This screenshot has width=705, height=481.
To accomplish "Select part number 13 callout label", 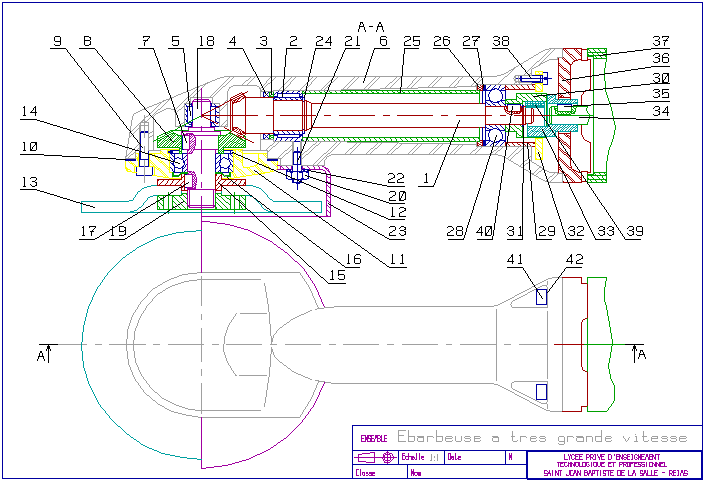I will click(30, 182).
